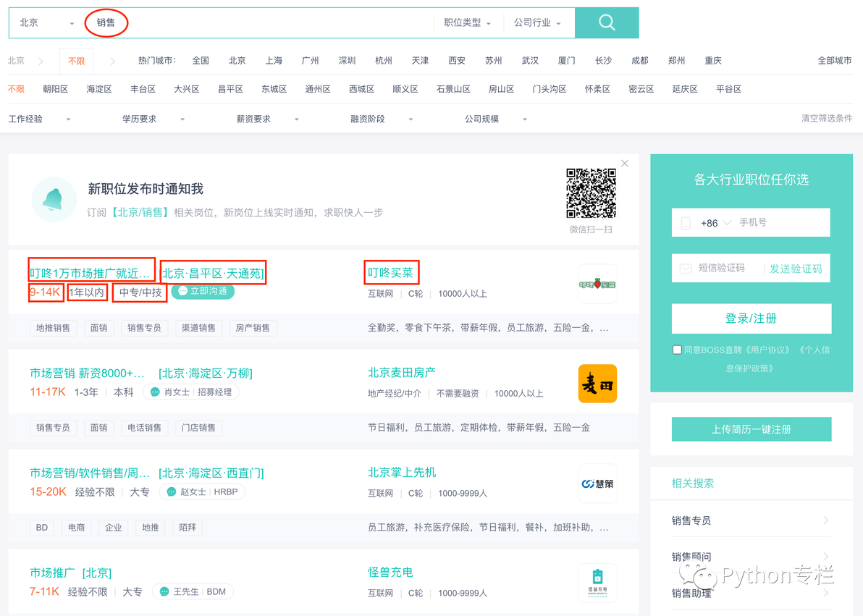Click the chat icon beside 肖女士

pos(155,392)
